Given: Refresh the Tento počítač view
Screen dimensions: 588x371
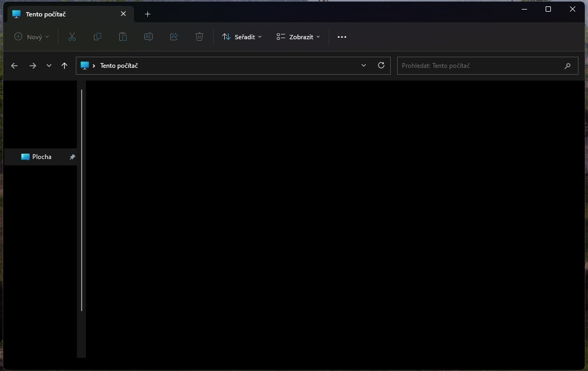Looking at the screenshot, I should pyautogui.click(x=381, y=65).
